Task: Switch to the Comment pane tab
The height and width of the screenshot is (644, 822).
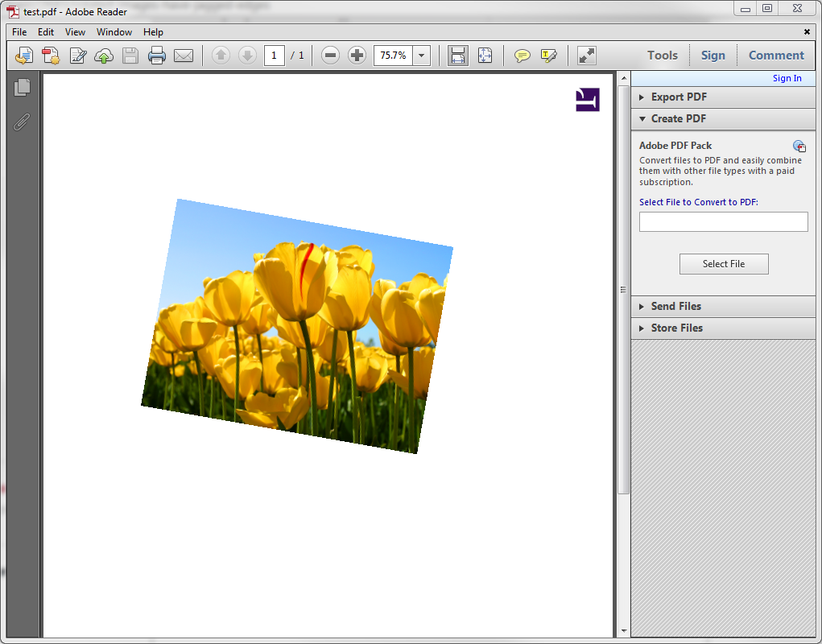Action: (776, 56)
